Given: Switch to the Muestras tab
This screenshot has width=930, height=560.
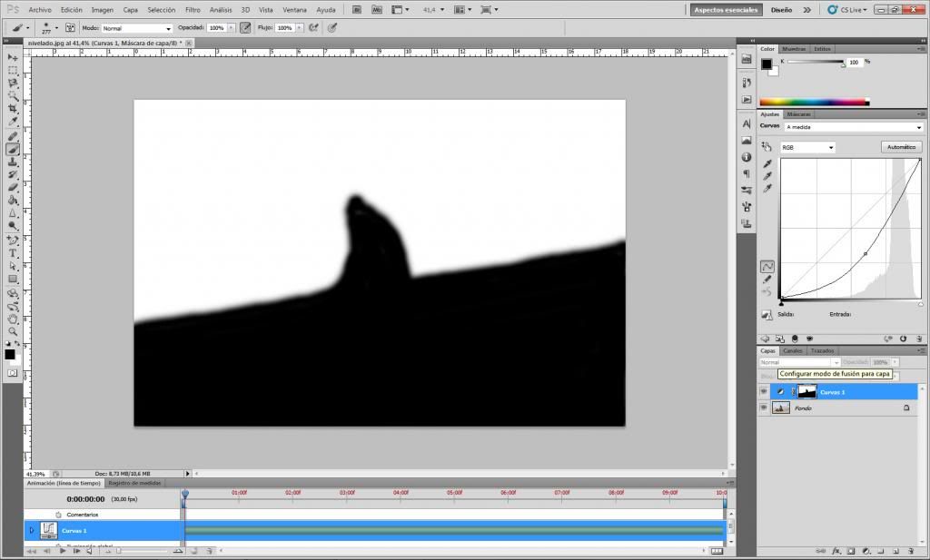Looking at the screenshot, I should (794, 49).
